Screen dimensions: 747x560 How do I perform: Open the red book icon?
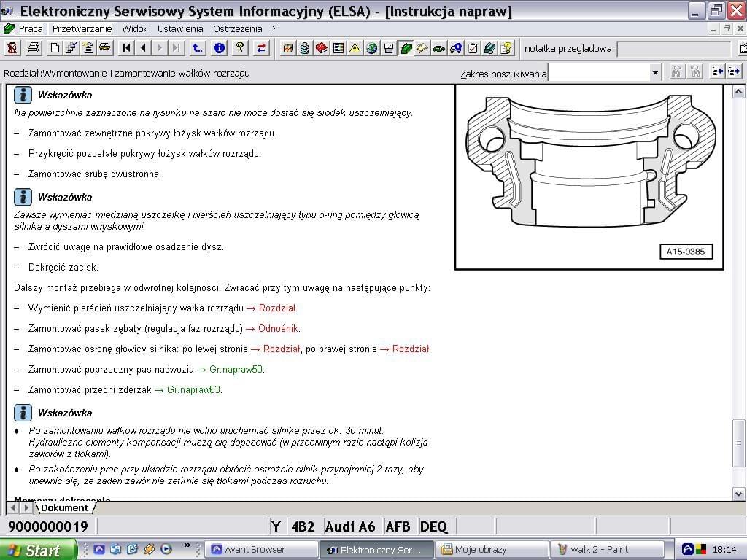(x=322, y=47)
